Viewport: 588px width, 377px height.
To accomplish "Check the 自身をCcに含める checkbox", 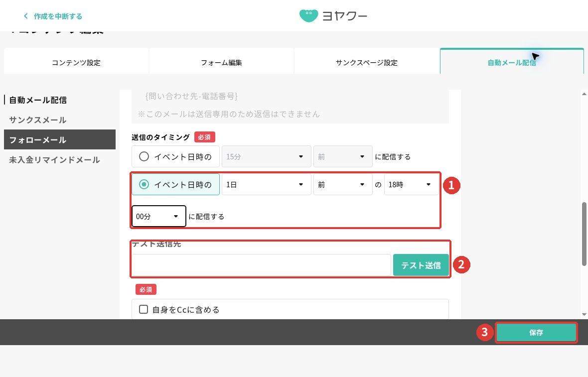I will [x=143, y=309].
